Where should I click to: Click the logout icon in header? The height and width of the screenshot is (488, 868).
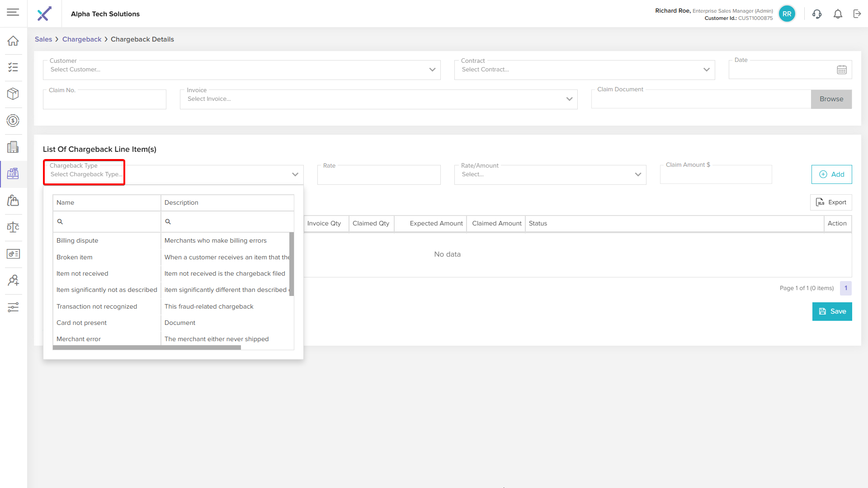coord(857,14)
